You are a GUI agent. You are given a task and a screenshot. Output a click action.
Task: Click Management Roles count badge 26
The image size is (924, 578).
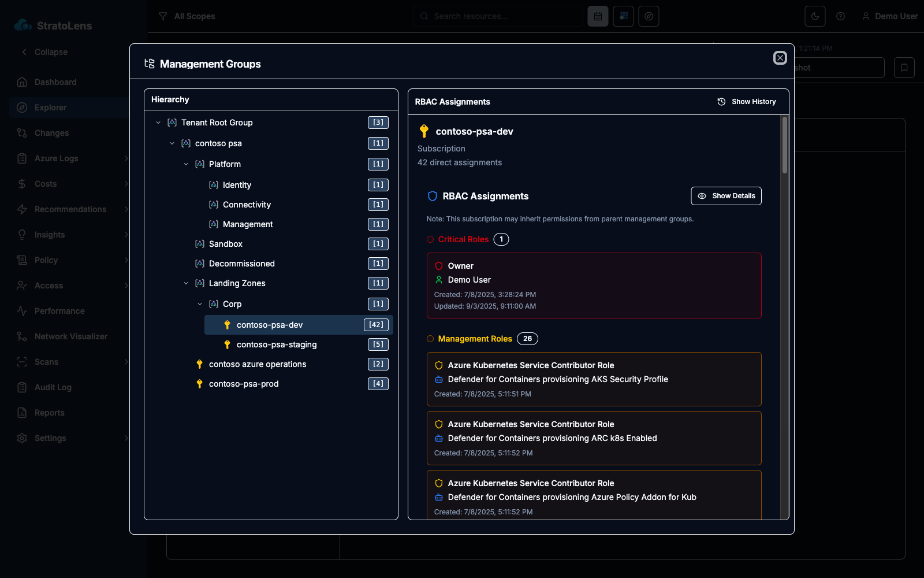pyautogui.click(x=527, y=339)
